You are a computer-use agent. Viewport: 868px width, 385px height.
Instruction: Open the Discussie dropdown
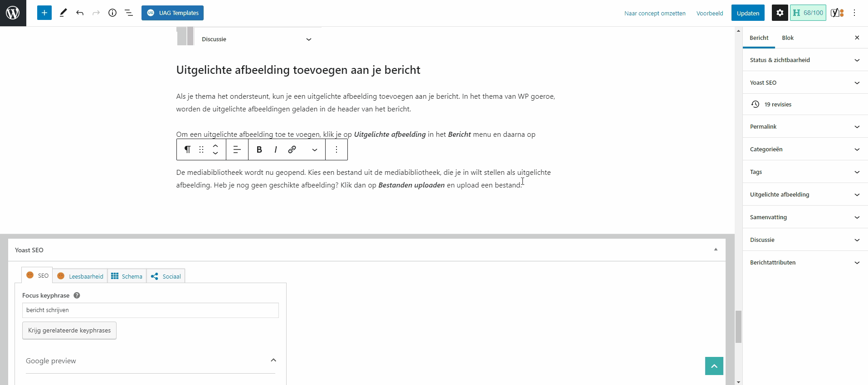pos(257,39)
